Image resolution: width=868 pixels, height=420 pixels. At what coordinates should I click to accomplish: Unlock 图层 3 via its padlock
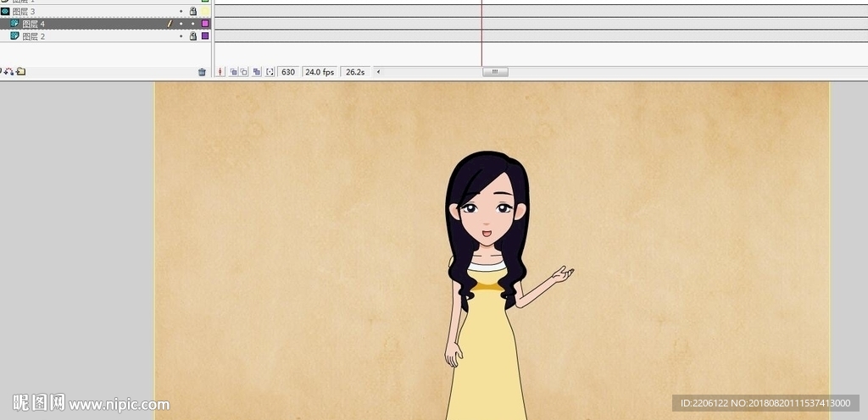193,11
